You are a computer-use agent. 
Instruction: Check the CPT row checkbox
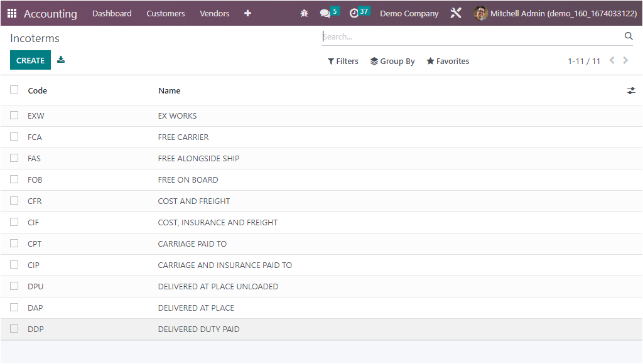point(14,243)
